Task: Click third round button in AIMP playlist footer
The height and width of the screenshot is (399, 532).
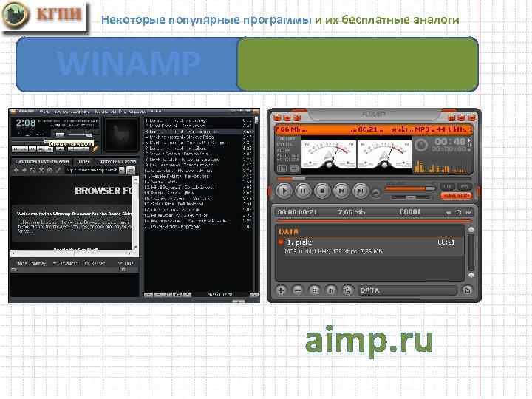Action: [x=315, y=290]
